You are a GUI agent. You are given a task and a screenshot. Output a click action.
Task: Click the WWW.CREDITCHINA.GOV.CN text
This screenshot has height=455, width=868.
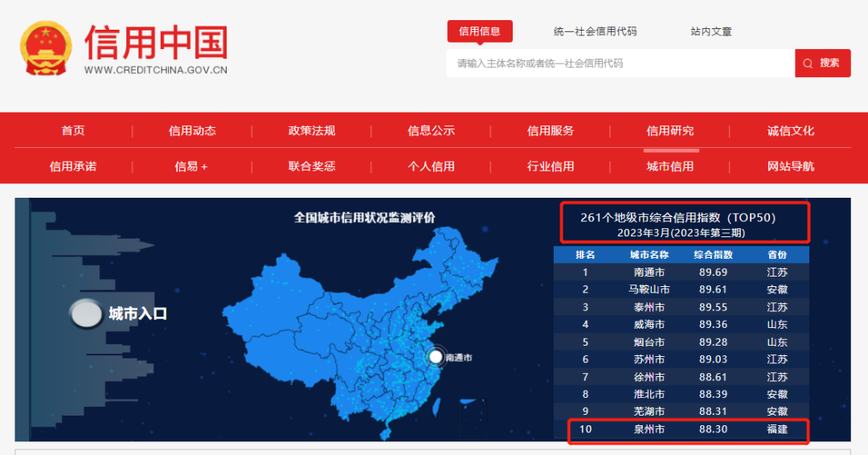pos(156,70)
